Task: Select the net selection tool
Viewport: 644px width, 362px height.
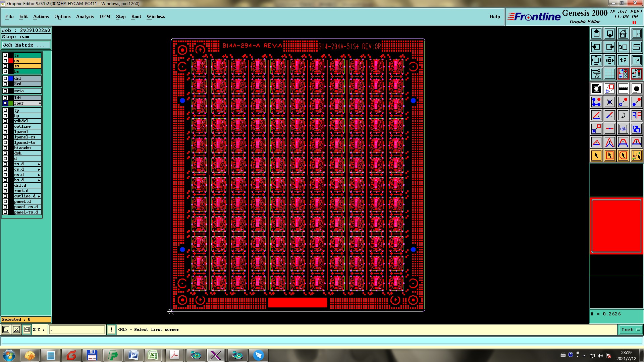Action: tap(636, 156)
